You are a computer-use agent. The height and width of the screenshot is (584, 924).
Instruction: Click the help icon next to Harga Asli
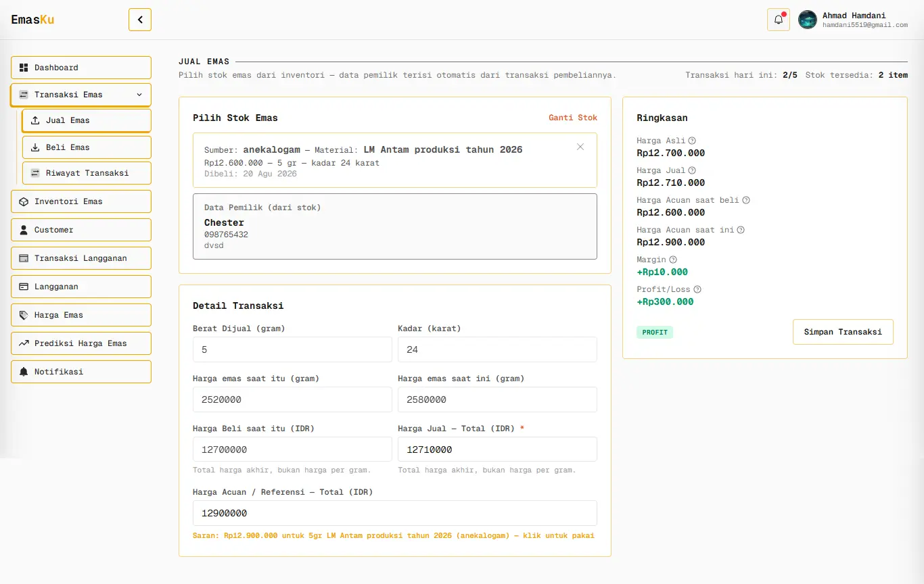(x=692, y=141)
